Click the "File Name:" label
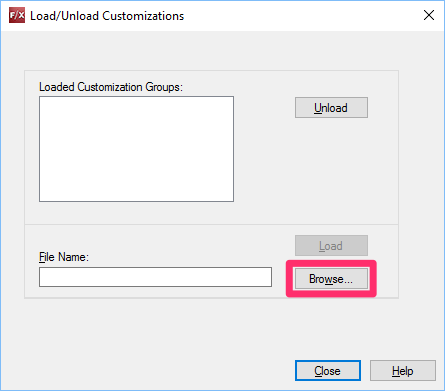The image size is (445, 391). click(x=64, y=257)
